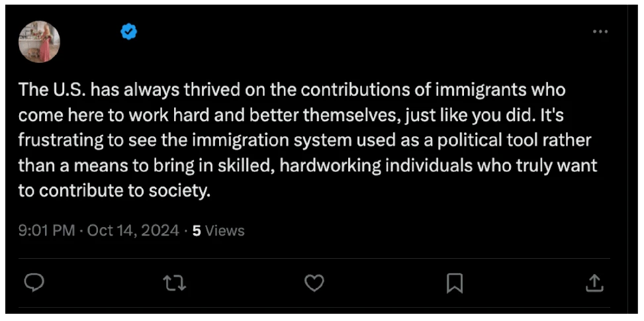The height and width of the screenshot is (321, 644).
Task: Open the 5 Views analytics
Action: click(x=218, y=231)
